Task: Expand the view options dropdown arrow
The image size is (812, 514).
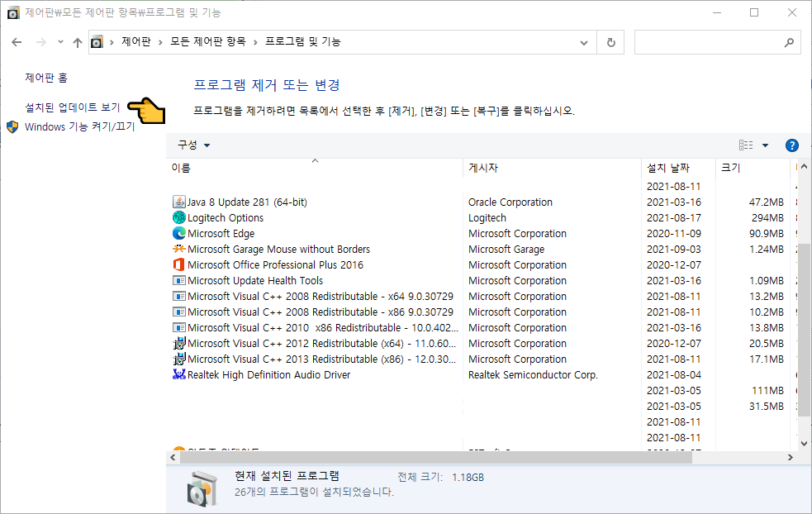Action: coord(766,145)
